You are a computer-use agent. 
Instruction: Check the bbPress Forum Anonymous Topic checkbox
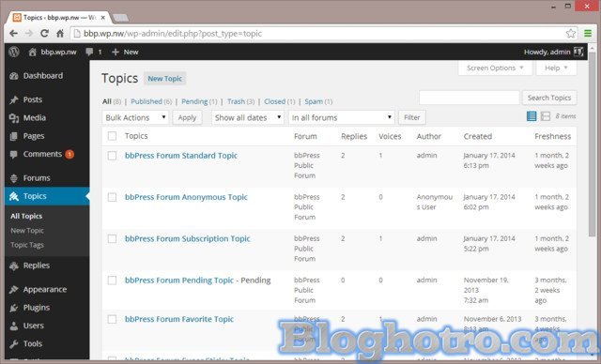tap(112, 197)
